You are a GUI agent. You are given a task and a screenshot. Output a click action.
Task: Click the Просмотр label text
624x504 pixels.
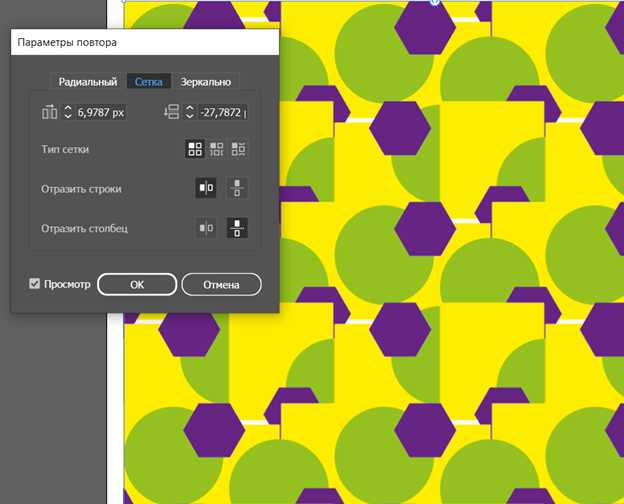pos(67,284)
